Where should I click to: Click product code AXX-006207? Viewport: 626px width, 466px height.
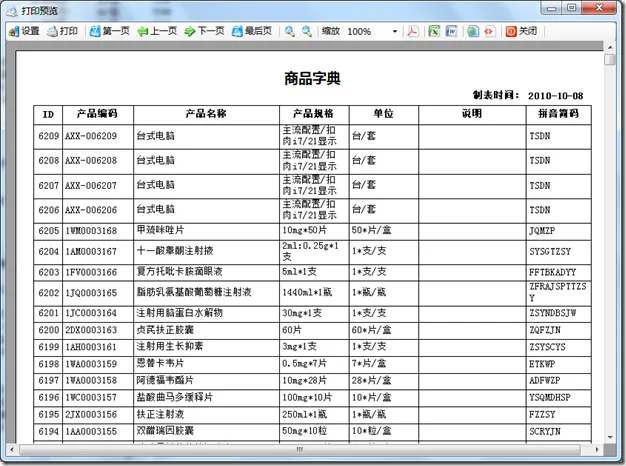91,186
